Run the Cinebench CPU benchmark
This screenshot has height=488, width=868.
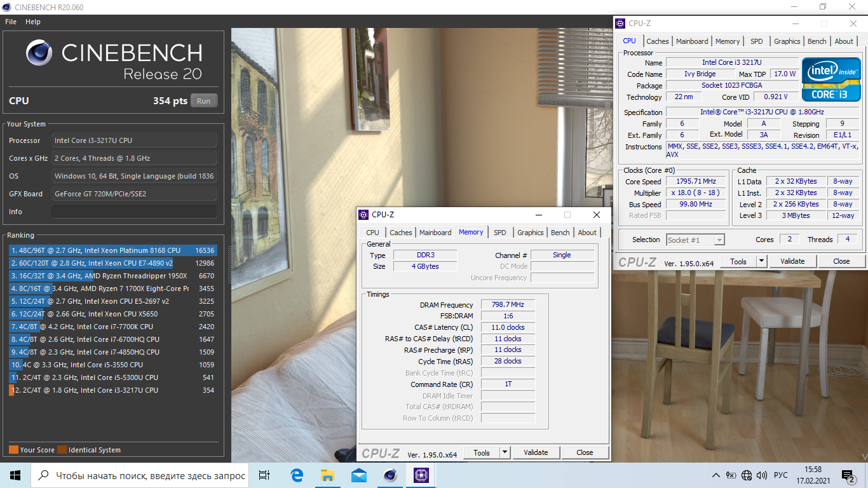203,101
